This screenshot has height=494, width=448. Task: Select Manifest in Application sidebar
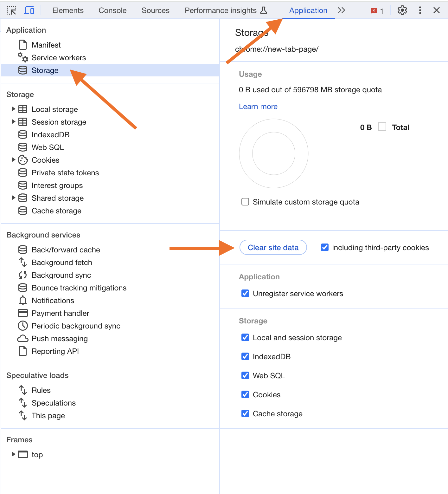point(46,45)
